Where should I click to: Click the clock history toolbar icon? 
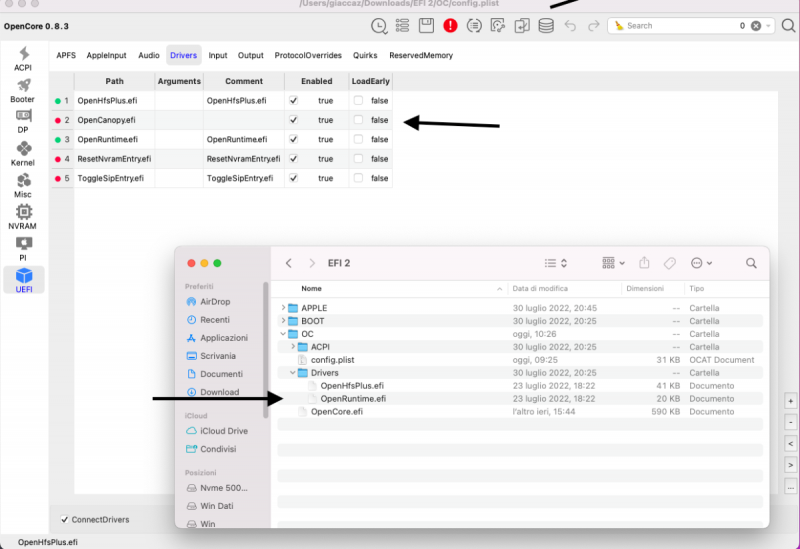pyautogui.click(x=379, y=26)
